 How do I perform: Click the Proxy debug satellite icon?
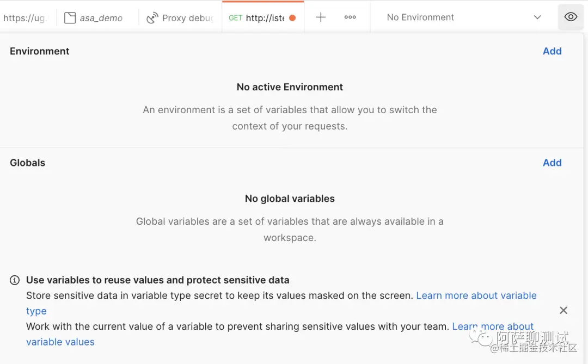[x=152, y=18]
